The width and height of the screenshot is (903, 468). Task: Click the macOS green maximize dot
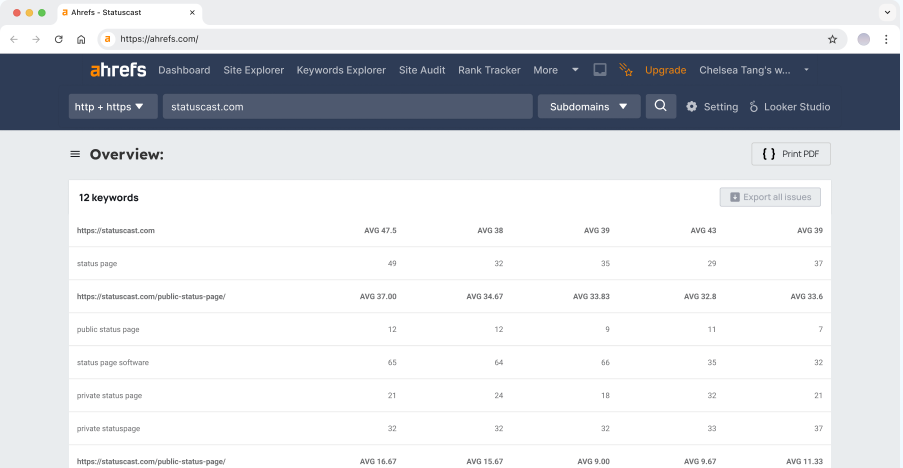tap(41, 13)
